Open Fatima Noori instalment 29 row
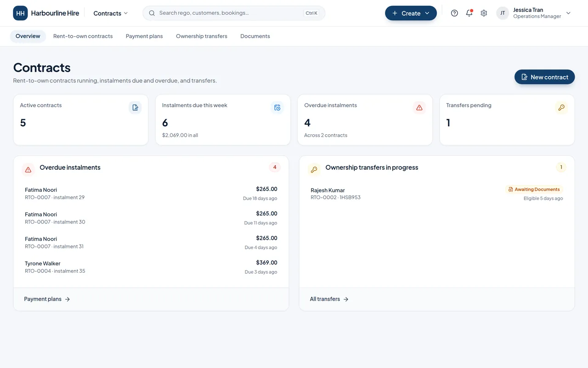 [151, 194]
